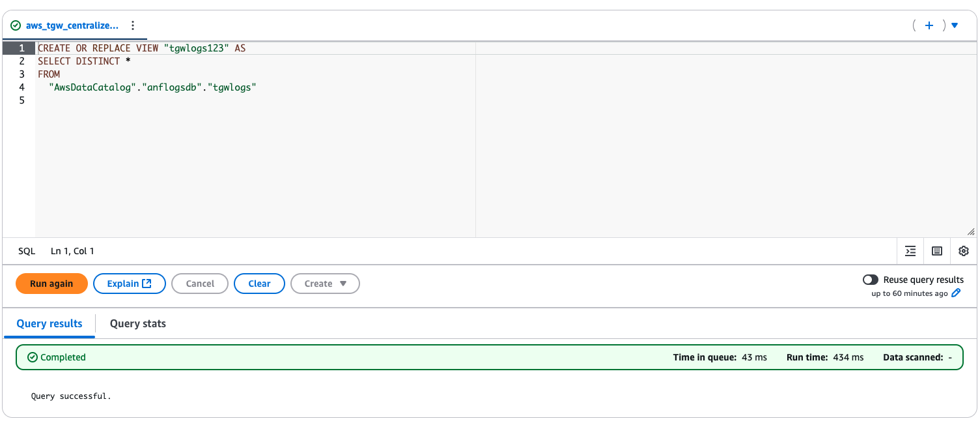Place cursor on line 2 of the SQL query

[85, 61]
